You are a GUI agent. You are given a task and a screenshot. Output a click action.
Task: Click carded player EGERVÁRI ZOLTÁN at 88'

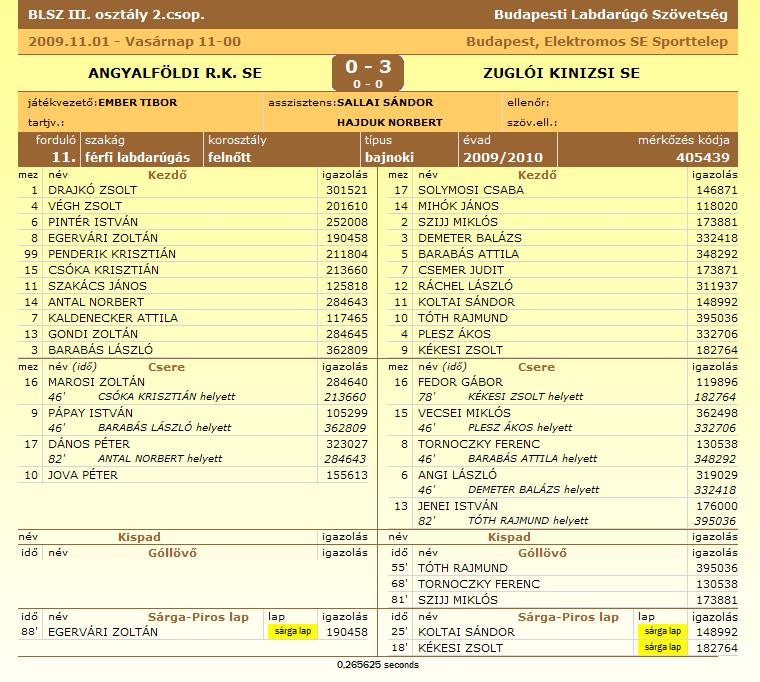pos(103,632)
